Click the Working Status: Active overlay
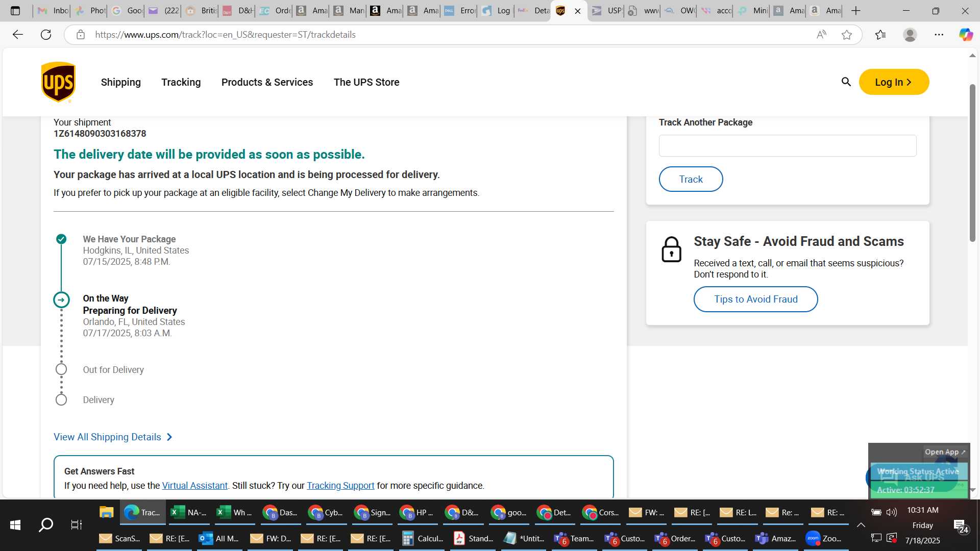 click(918, 472)
